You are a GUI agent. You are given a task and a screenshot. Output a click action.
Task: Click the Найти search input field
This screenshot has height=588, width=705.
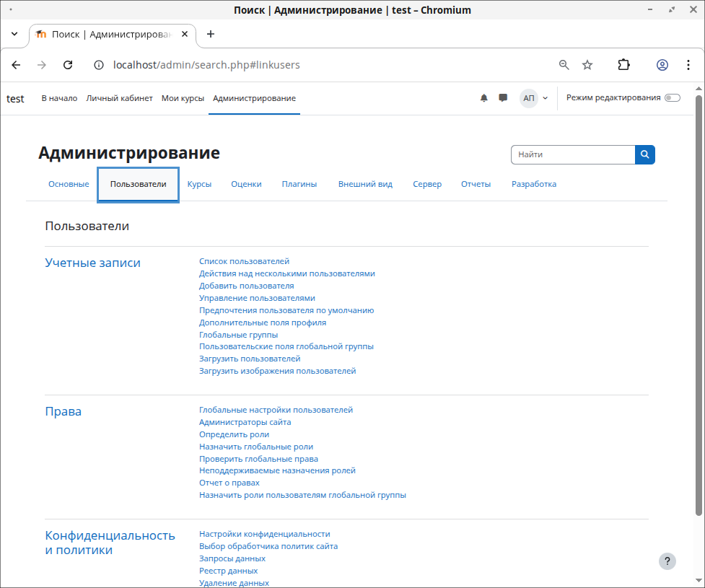(572, 154)
